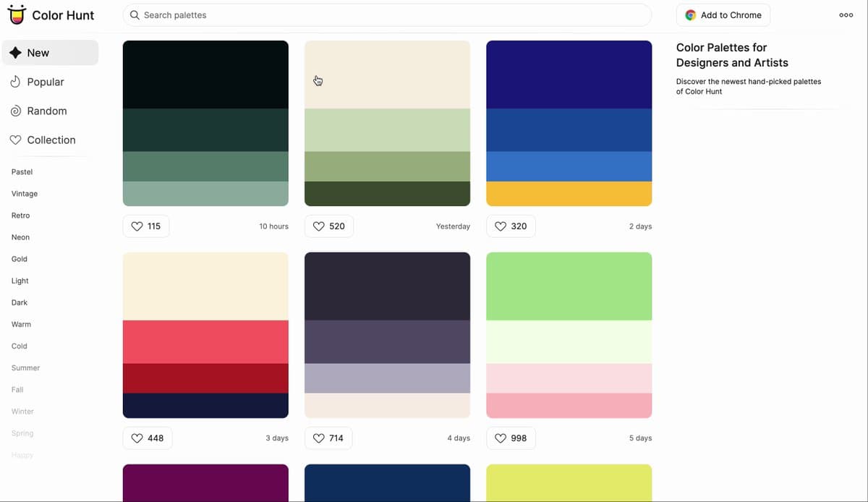The image size is (868, 502).
Task: Select the Summer tag
Action: coord(25,367)
